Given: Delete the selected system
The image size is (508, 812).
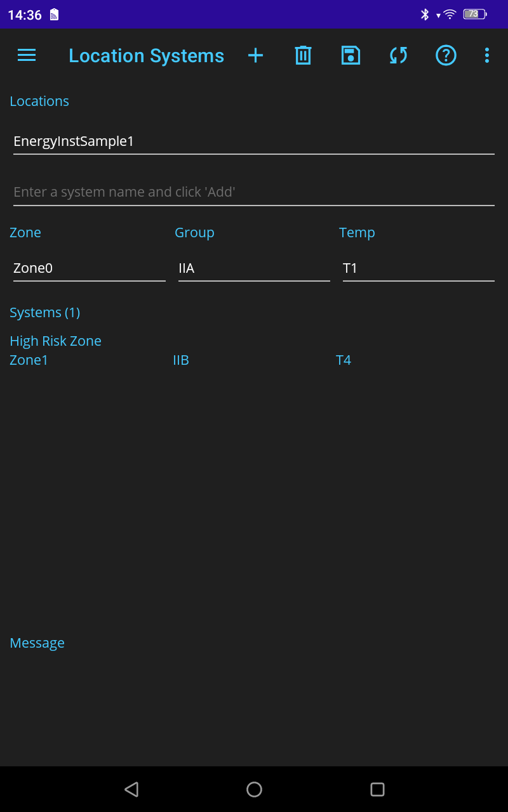Looking at the screenshot, I should pos(303,55).
